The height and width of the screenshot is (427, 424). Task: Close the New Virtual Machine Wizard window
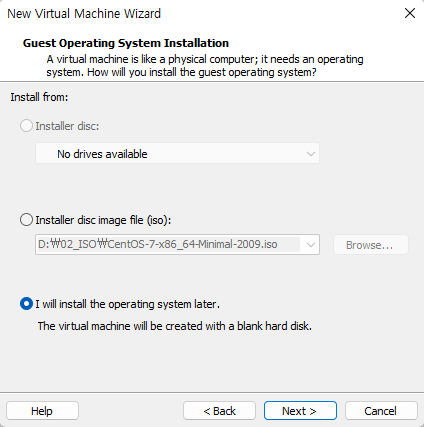(410, 13)
